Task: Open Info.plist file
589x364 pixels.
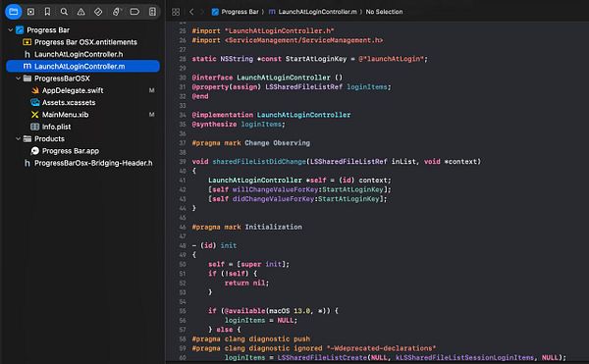Action: click(x=56, y=127)
